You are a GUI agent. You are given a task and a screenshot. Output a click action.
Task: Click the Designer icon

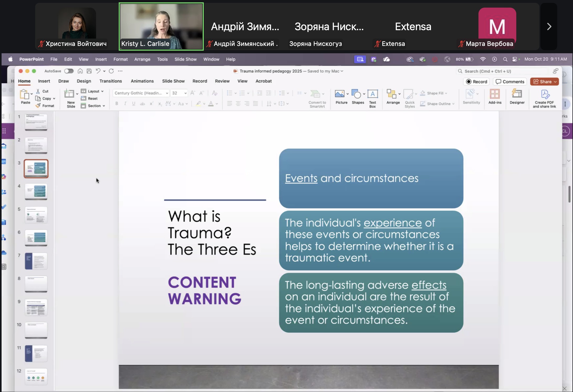click(517, 94)
